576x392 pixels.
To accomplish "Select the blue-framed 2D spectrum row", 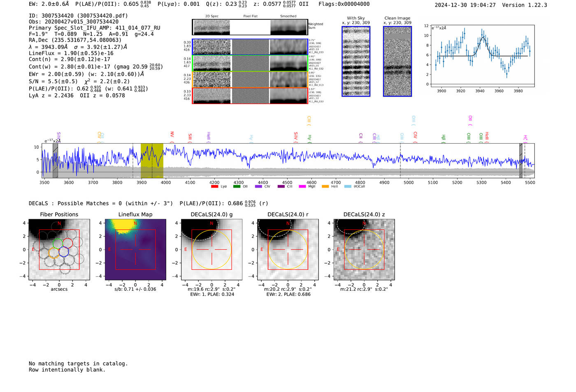I will 250,47.
